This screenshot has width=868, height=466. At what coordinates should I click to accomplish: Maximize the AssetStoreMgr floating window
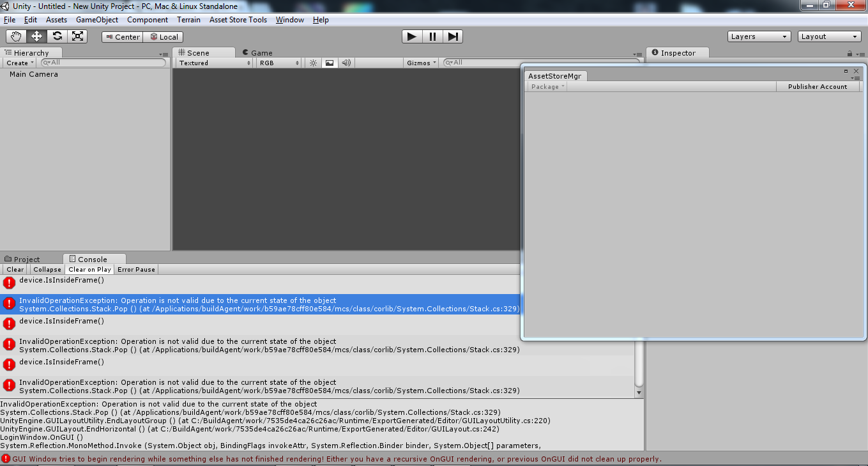click(x=846, y=71)
